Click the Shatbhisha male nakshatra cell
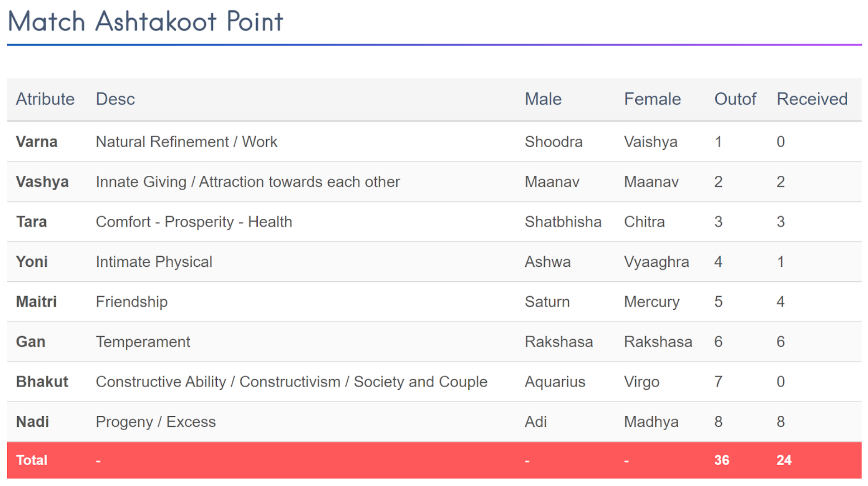Viewport: 868px width, 486px height. pos(563,221)
